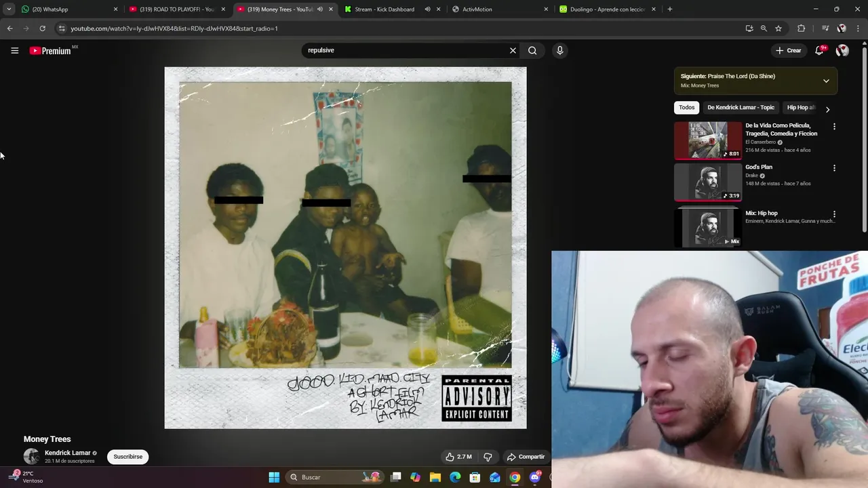This screenshot has height=488, width=868.
Task: Play the El Canserbero 8:01 thumbnail
Action: (708, 140)
